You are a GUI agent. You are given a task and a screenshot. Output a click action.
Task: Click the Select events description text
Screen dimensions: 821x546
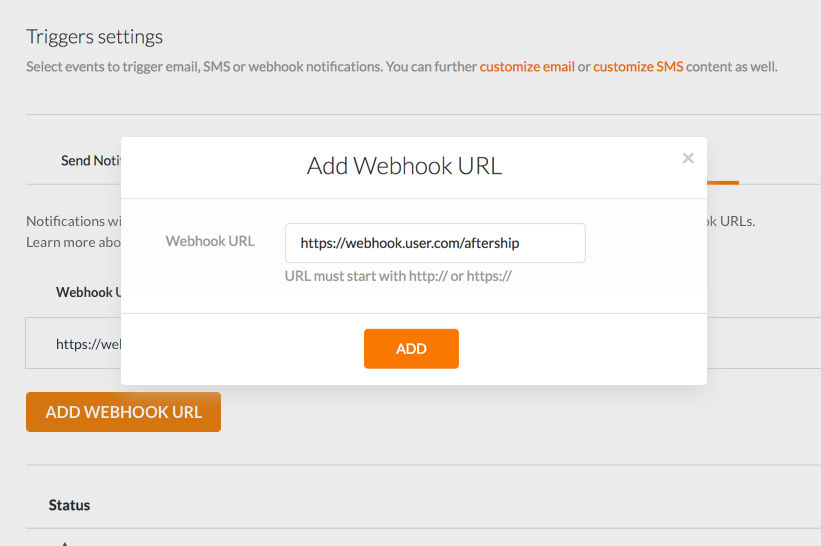[250, 67]
